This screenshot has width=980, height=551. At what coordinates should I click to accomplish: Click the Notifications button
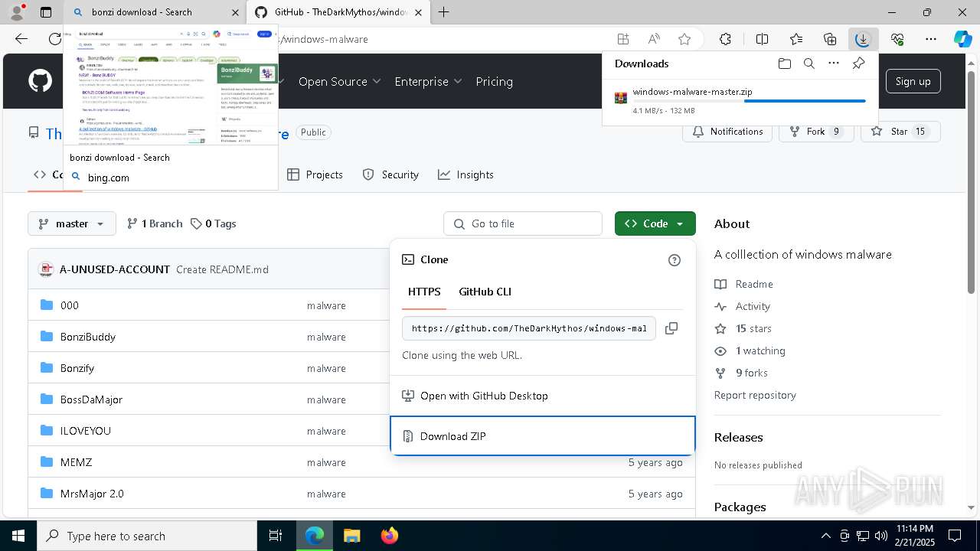[x=727, y=132]
